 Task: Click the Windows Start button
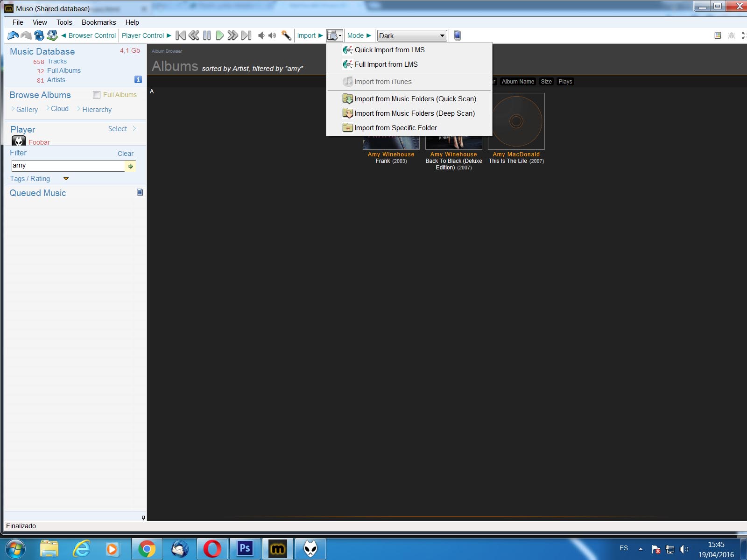click(x=15, y=549)
